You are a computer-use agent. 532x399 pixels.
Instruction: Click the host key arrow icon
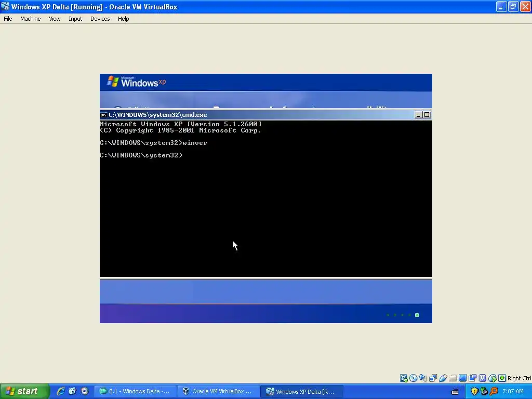pyautogui.click(x=502, y=378)
